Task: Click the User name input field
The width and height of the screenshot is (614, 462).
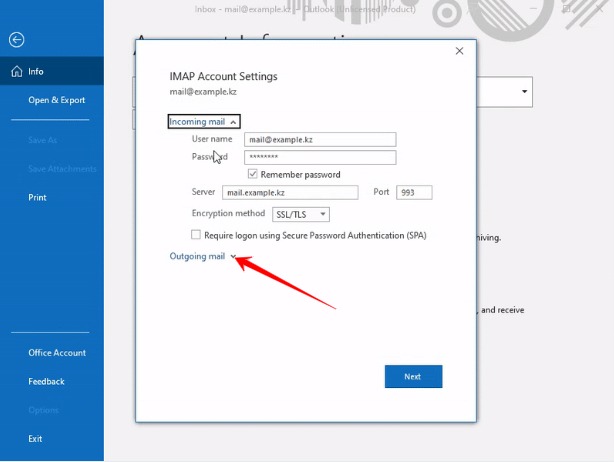Action: point(320,140)
